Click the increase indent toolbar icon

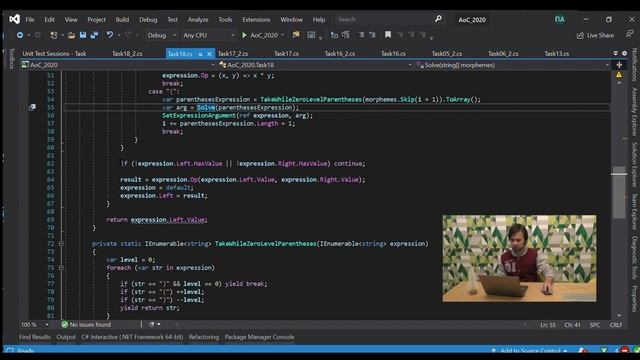click(x=372, y=35)
